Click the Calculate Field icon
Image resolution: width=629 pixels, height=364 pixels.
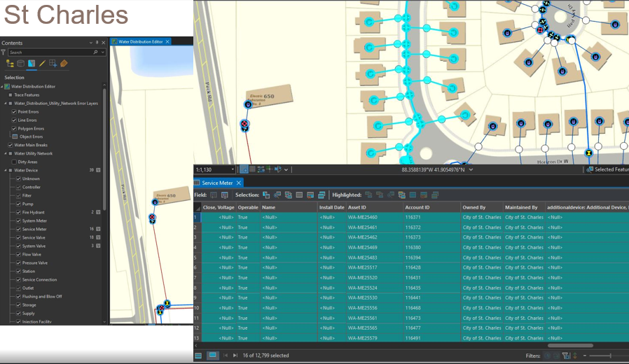225,195
